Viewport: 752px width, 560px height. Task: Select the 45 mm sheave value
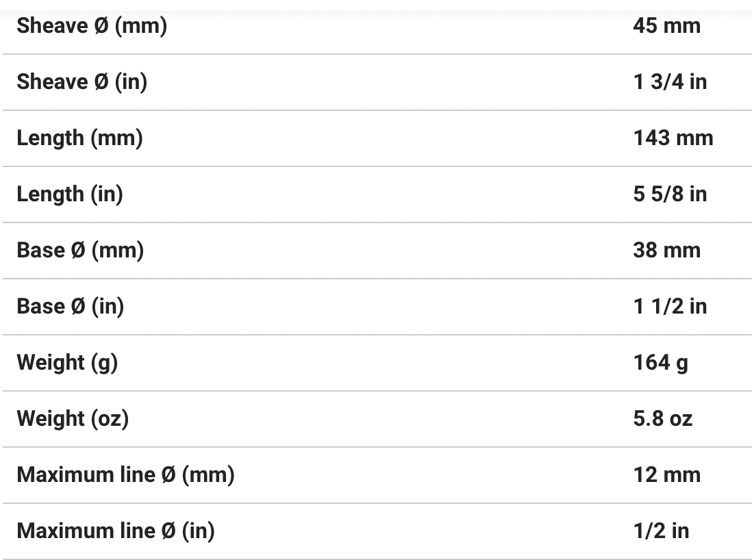click(666, 26)
